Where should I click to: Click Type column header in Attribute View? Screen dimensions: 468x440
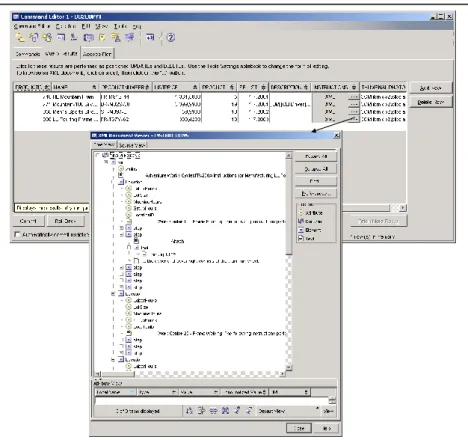tap(158, 392)
